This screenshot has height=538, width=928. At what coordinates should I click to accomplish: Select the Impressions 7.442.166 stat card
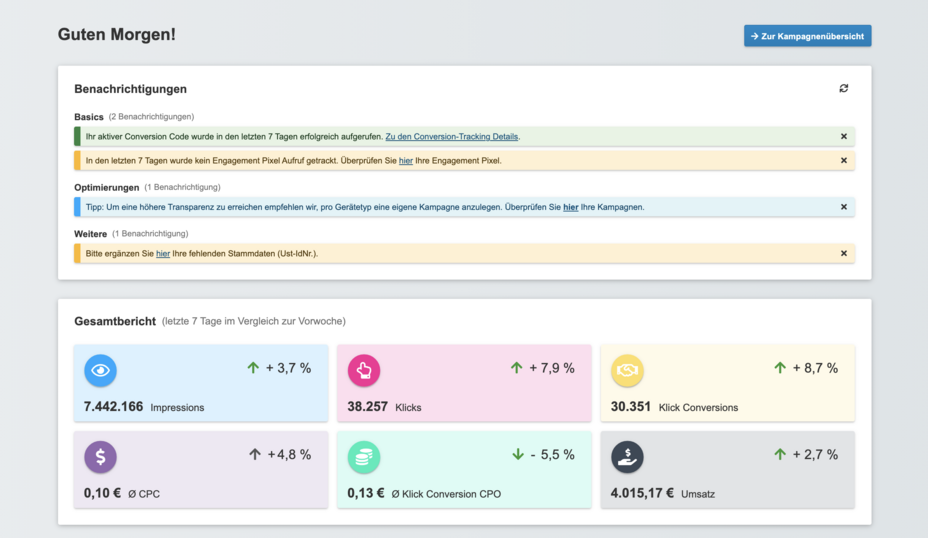(x=200, y=384)
